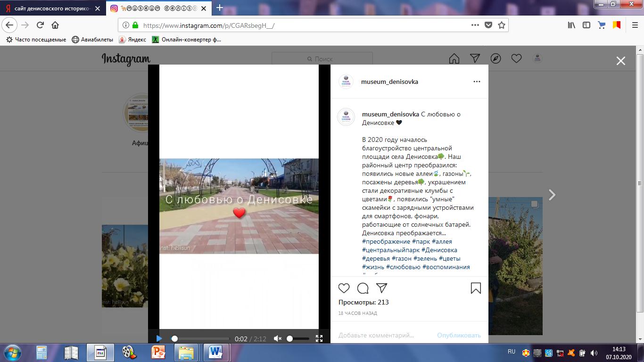Share post with paper plane icon
The height and width of the screenshot is (362, 644).
click(x=382, y=288)
